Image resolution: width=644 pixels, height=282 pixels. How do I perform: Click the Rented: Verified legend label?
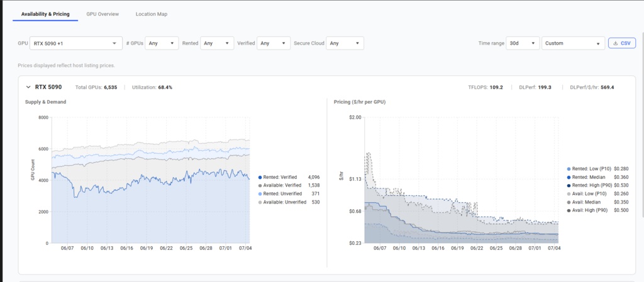(280, 178)
